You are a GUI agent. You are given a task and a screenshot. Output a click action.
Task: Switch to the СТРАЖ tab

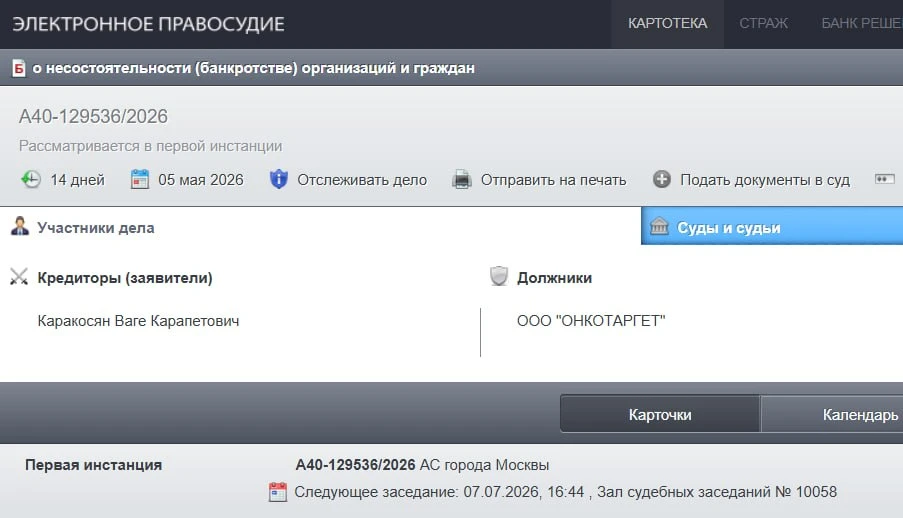764,24
